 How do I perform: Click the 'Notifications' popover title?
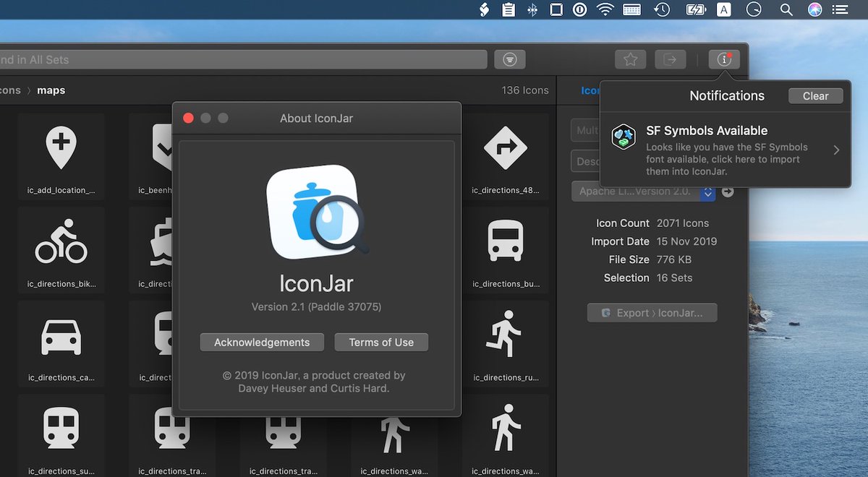pyautogui.click(x=727, y=95)
